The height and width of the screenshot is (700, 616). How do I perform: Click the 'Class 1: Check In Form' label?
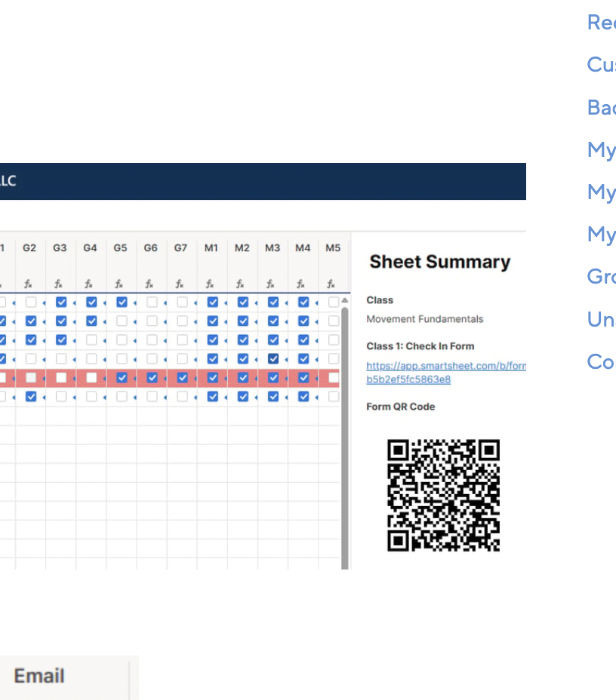(x=420, y=346)
